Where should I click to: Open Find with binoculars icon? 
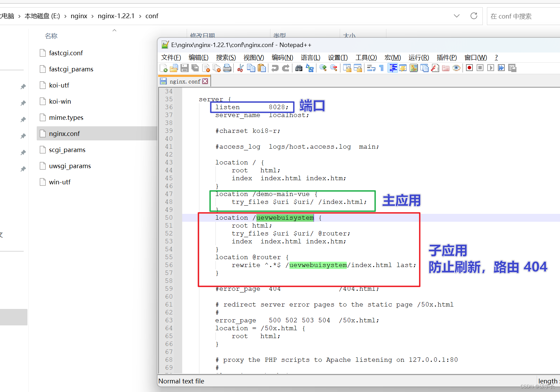coord(299,68)
